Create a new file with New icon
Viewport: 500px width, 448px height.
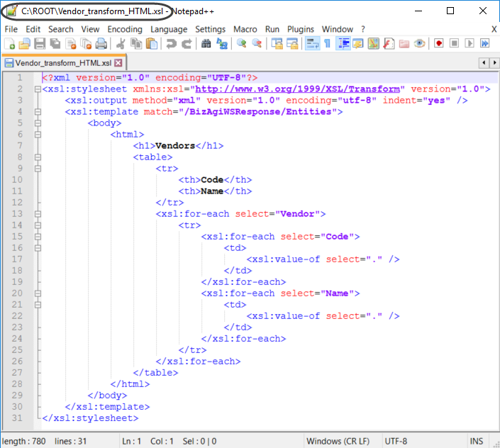[x=9, y=44]
